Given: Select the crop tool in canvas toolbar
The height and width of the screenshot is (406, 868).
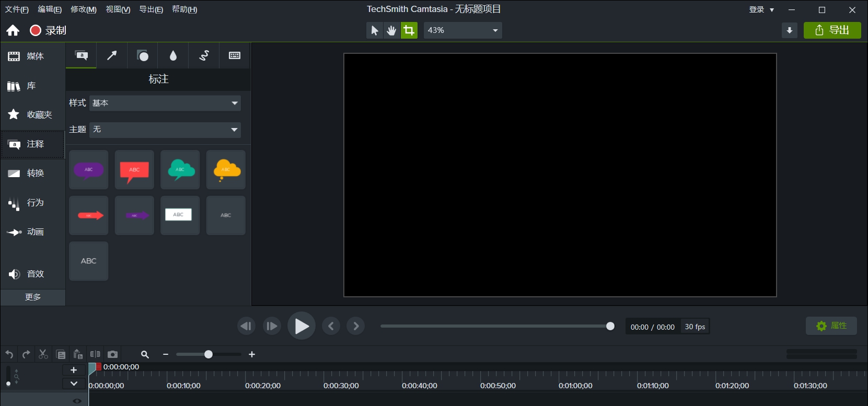Looking at the screenshot, I should click(x=409, y=30).
